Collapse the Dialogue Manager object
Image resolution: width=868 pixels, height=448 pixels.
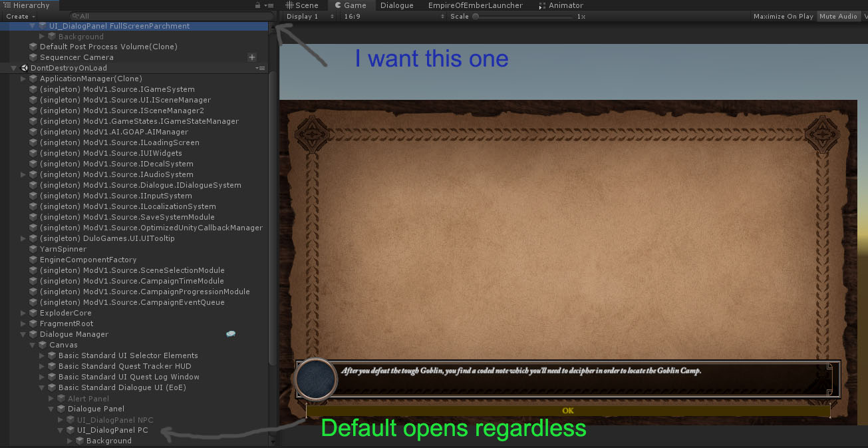(23, 334)
